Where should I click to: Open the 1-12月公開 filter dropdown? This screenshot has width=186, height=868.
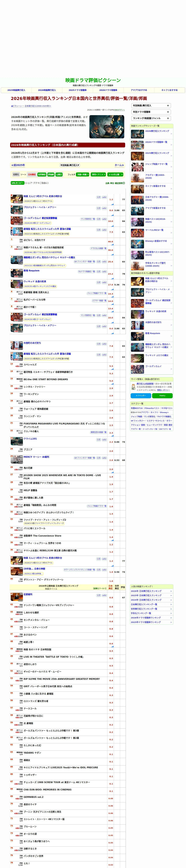point(115,175)
